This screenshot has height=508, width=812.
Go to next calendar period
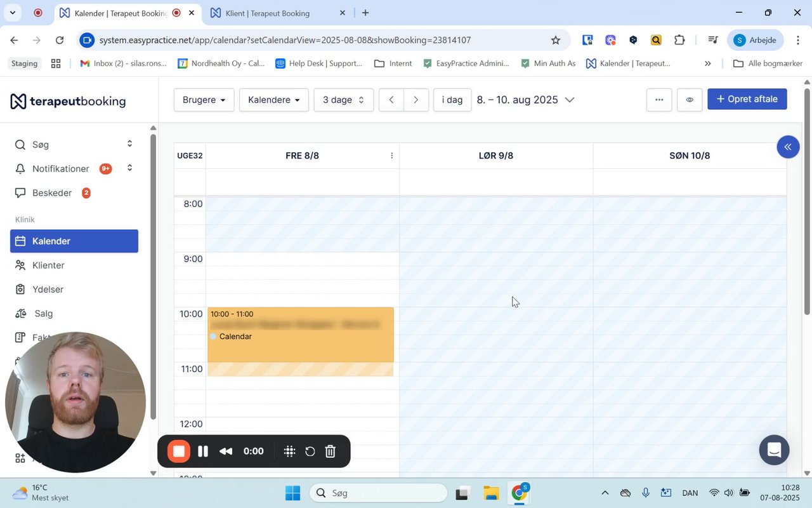coord(416,100)
